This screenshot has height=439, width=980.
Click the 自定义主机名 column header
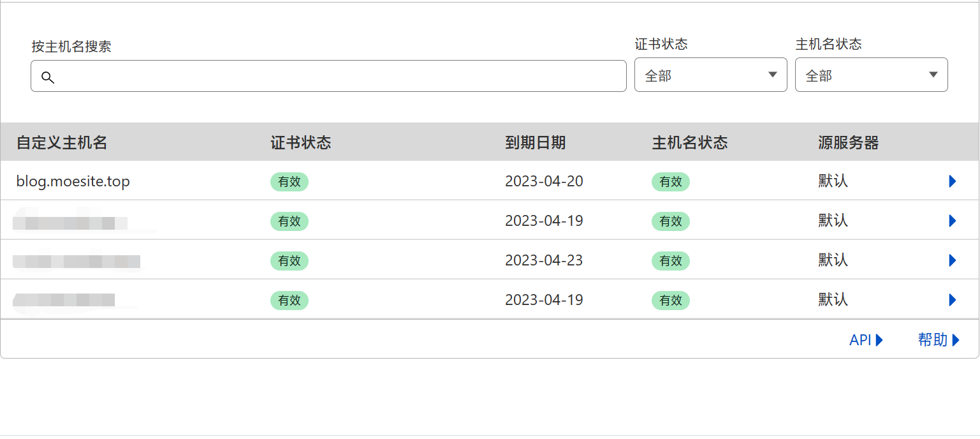coord(62,142)
